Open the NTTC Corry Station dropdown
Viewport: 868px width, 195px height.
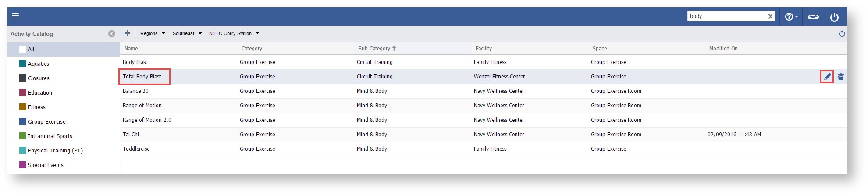(234, 33)
